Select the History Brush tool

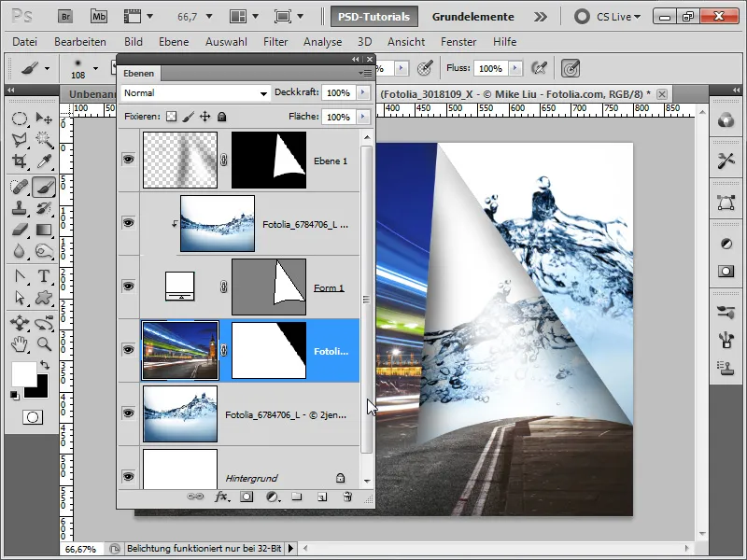coord(44,208)
